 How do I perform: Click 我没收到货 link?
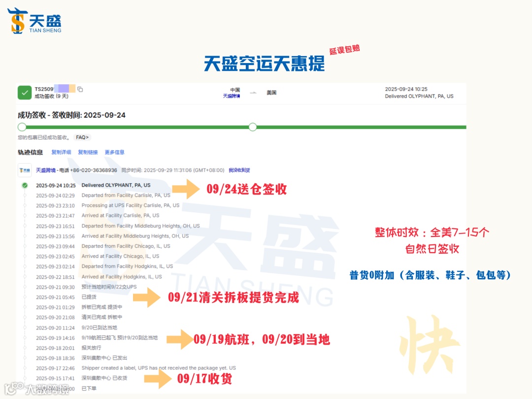239,170
